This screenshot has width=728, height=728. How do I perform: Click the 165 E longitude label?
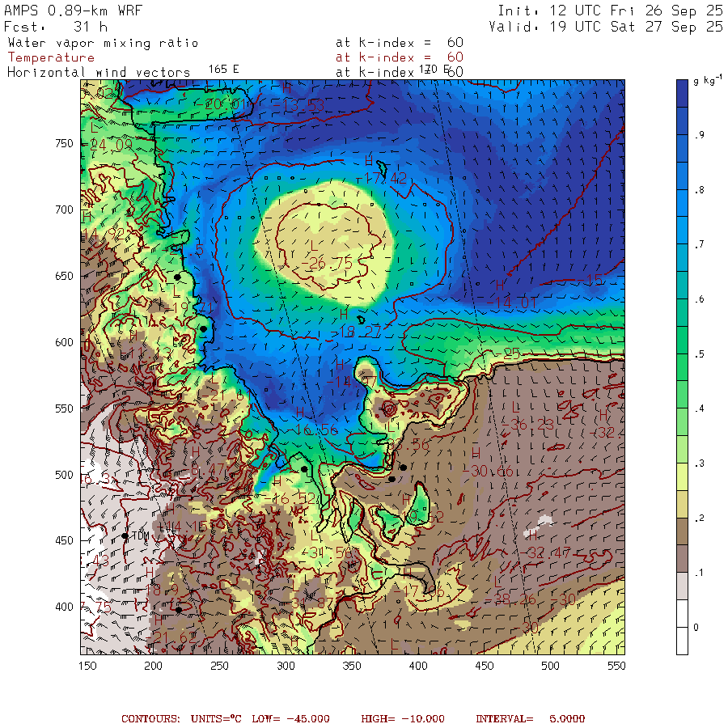click(x=223, y=70)
